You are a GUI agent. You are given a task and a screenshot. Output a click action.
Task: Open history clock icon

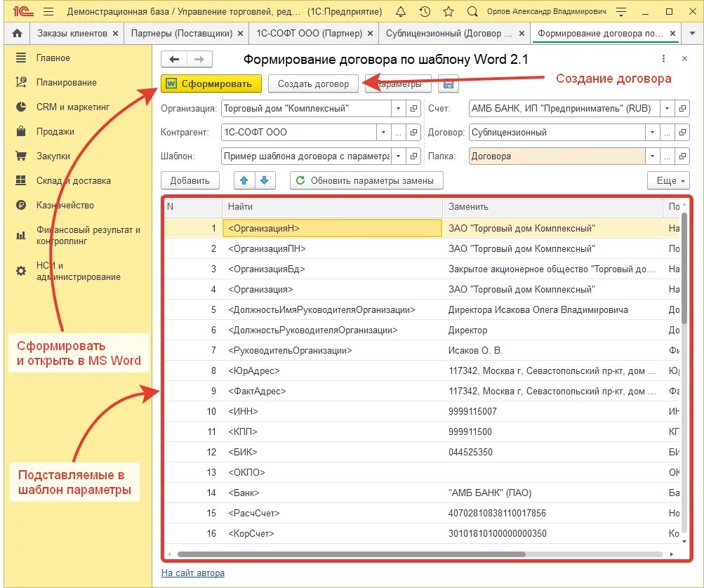[x=425, y=11]
